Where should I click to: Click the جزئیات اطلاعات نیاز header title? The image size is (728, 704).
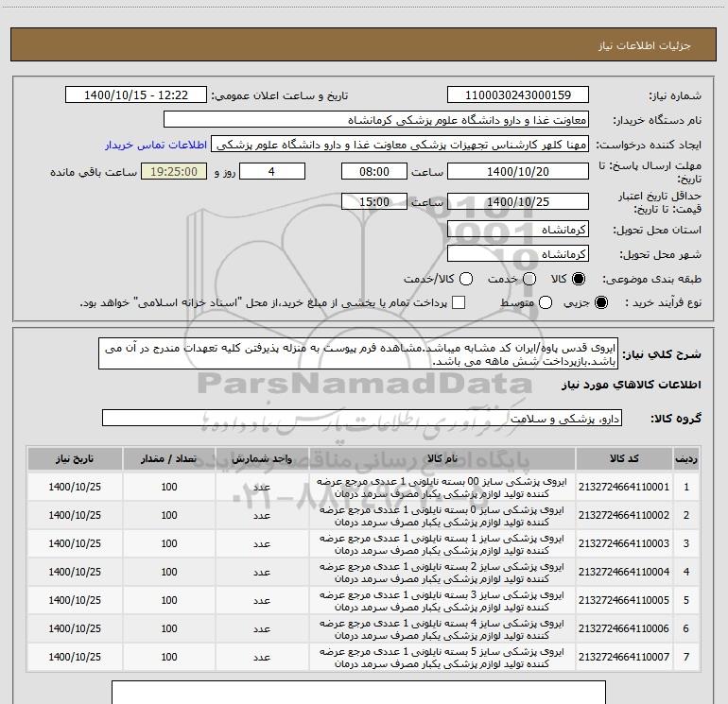coord(645,45)
